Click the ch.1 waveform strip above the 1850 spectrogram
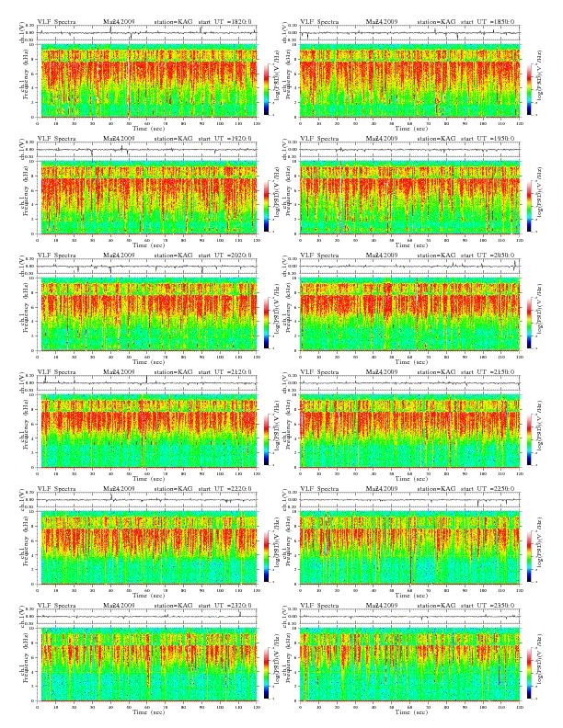563x728 pixels. point(409,32)
